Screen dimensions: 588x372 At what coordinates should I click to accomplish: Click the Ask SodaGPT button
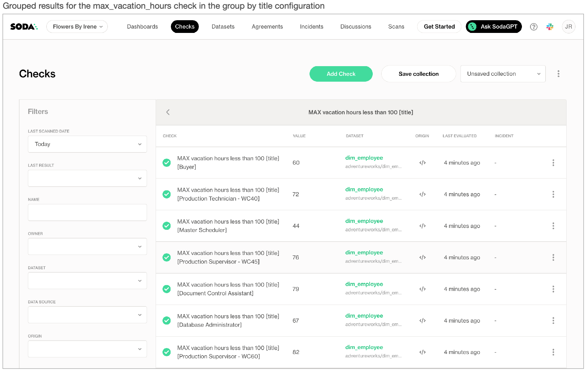pos(493,27)
